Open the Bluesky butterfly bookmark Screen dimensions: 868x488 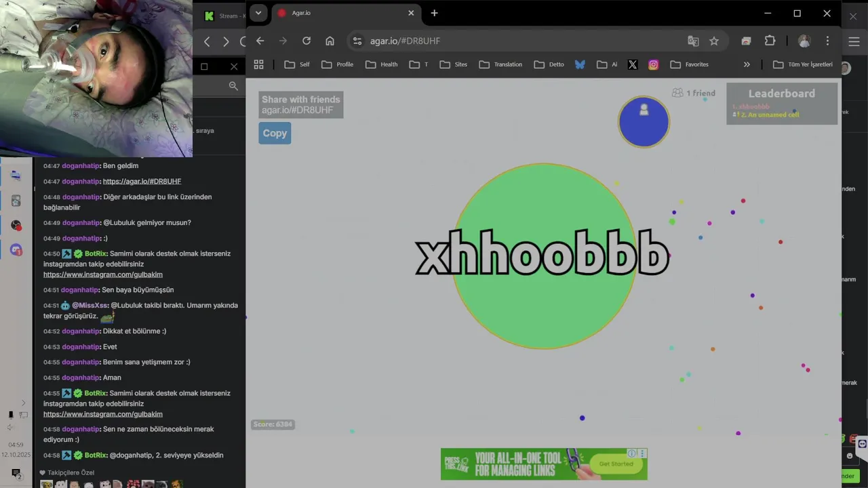click(x=580, y=64)
